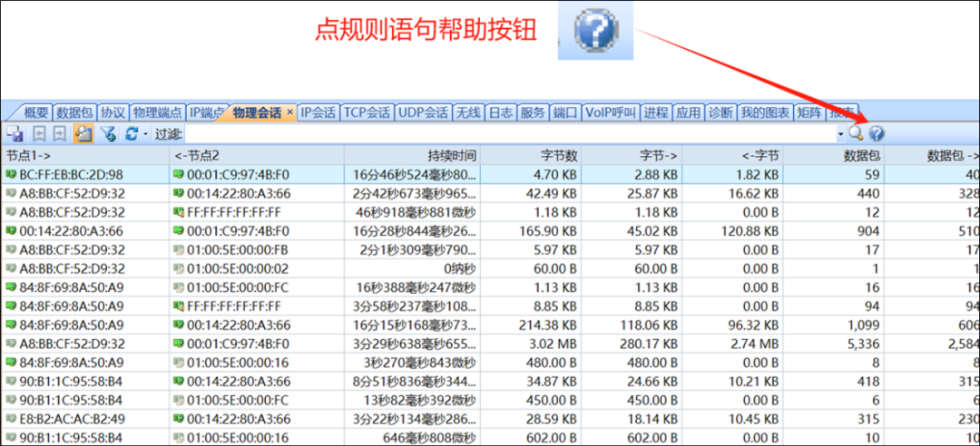Open the 无线 tab
The width and height of the screenshot is (980, 446).
468,113
